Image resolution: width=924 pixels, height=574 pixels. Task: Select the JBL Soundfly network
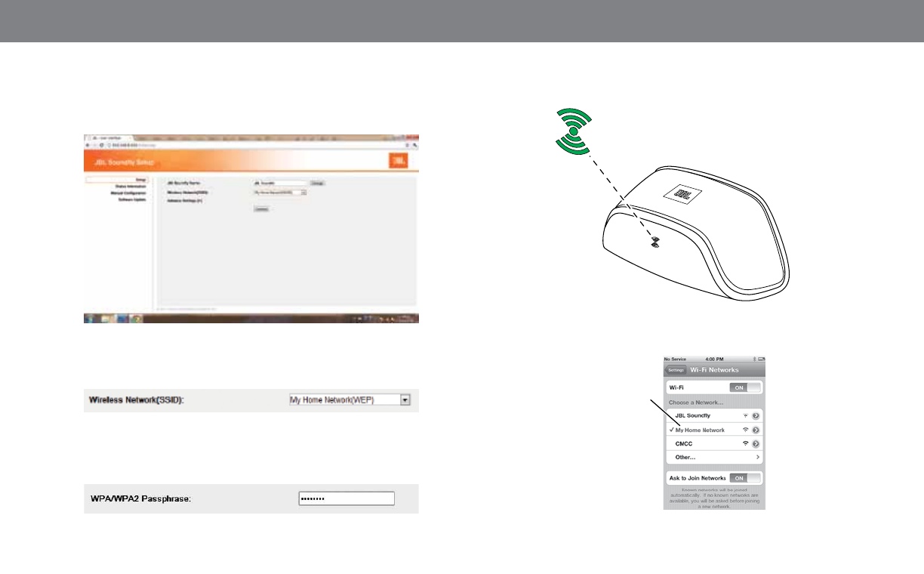(713, 416)
